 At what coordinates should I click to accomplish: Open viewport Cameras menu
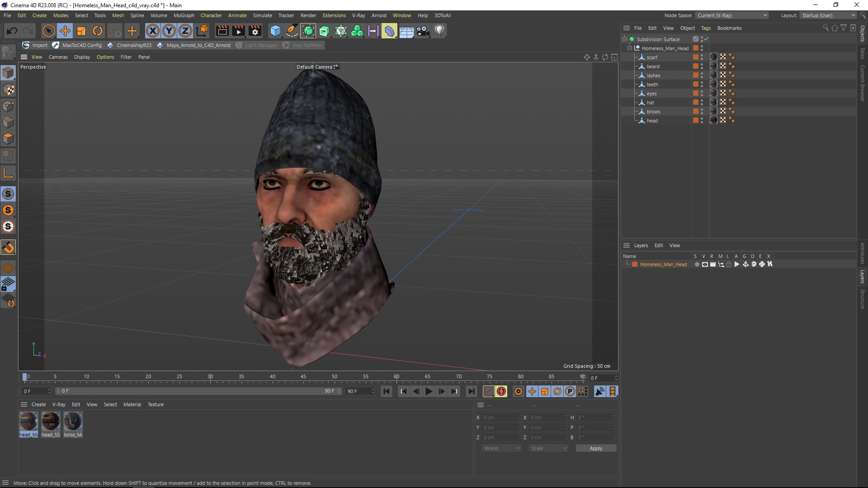click(58, 57)
